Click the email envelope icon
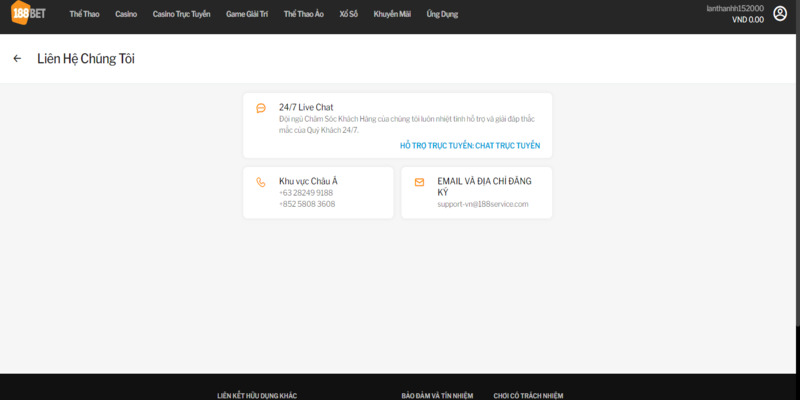 pyautogui.click(x=419, y=182)
